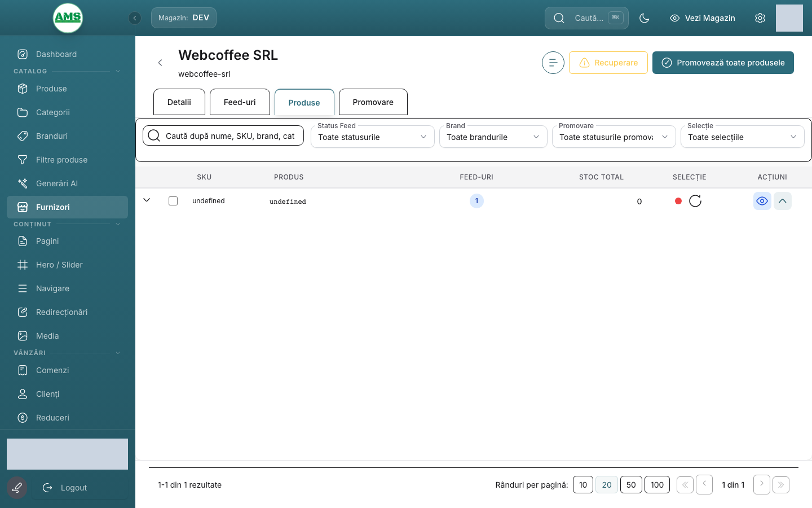Open Clienți sidebar item
Image resolution: width=812 pixels, height=508 pixels.
67,394
